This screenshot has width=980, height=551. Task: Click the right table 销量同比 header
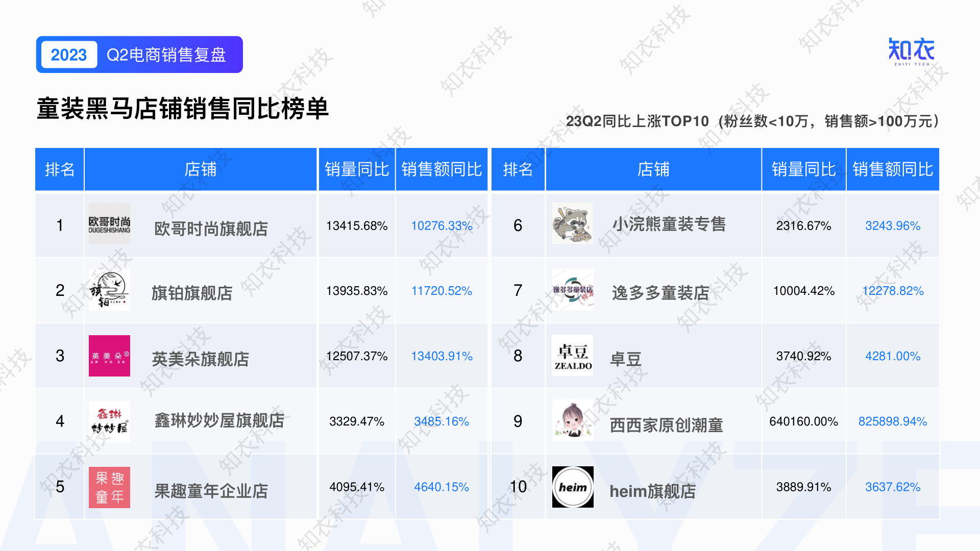pyautogui.click(x=803, y=169)
